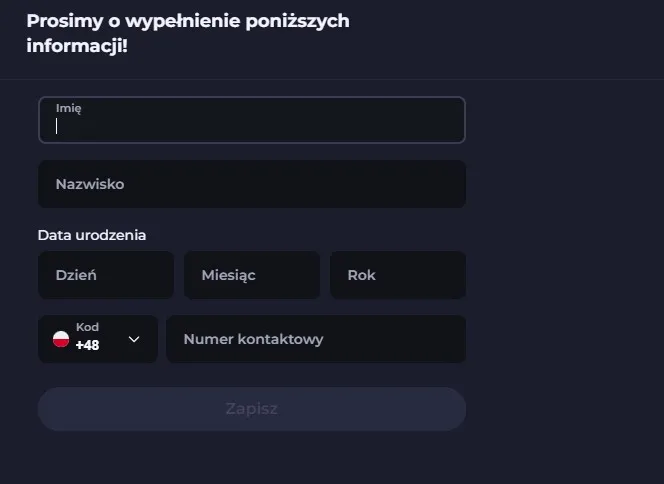Select the Dzień birth day field
664x484 pixels.
point(106,275)
